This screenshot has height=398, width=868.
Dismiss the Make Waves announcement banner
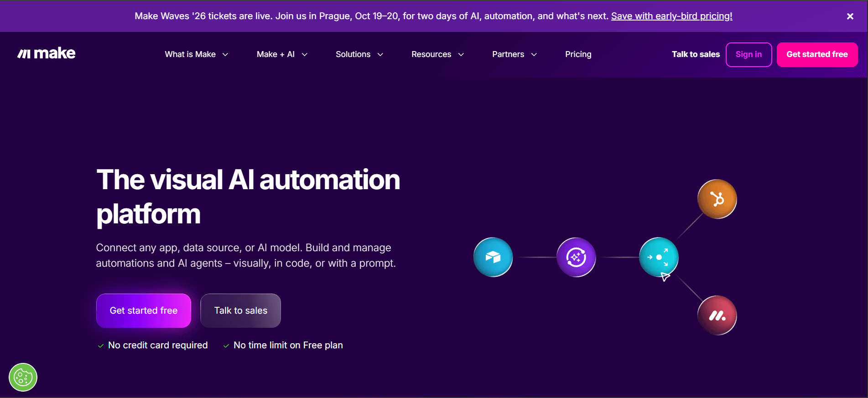(850, 16)
